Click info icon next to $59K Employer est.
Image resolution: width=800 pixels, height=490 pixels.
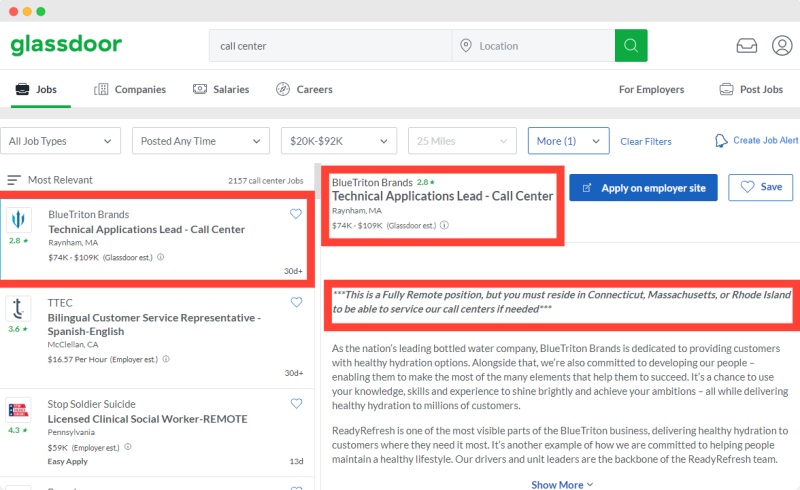tap(128, 447)
